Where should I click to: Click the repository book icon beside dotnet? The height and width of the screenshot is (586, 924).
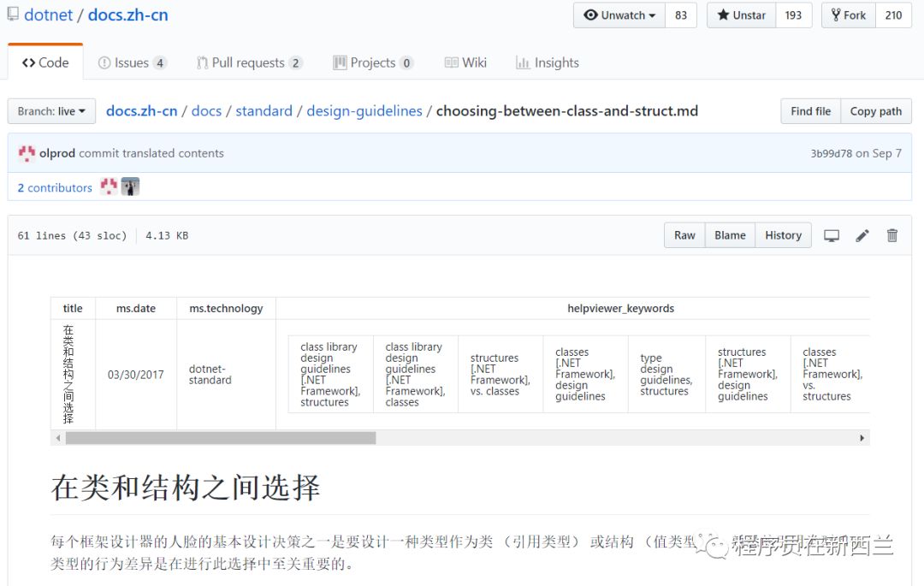pos(12,15)
